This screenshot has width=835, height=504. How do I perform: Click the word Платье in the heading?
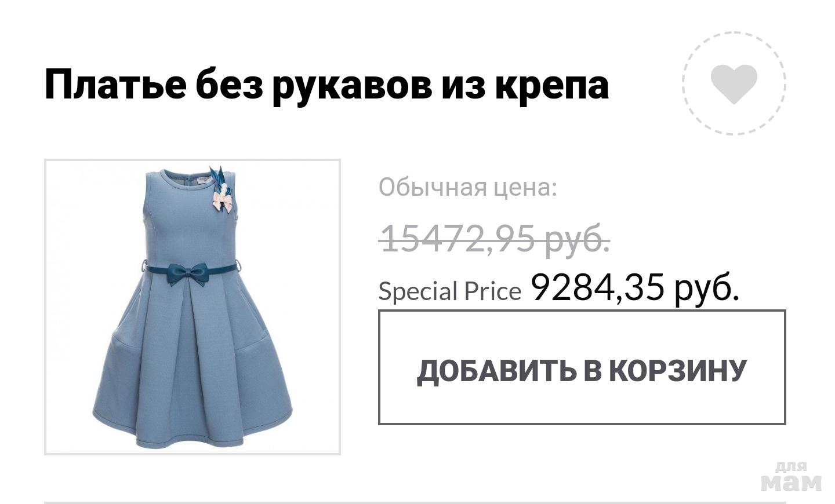click(115, 85)
